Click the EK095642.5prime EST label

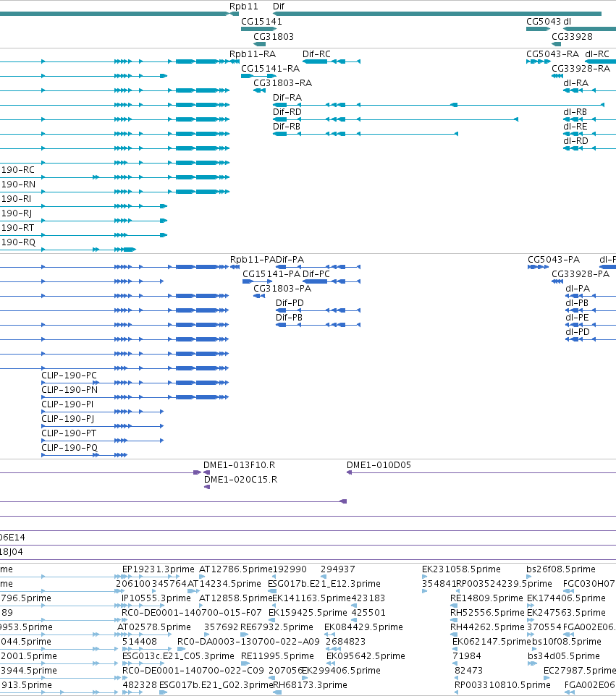click(366, 656)
